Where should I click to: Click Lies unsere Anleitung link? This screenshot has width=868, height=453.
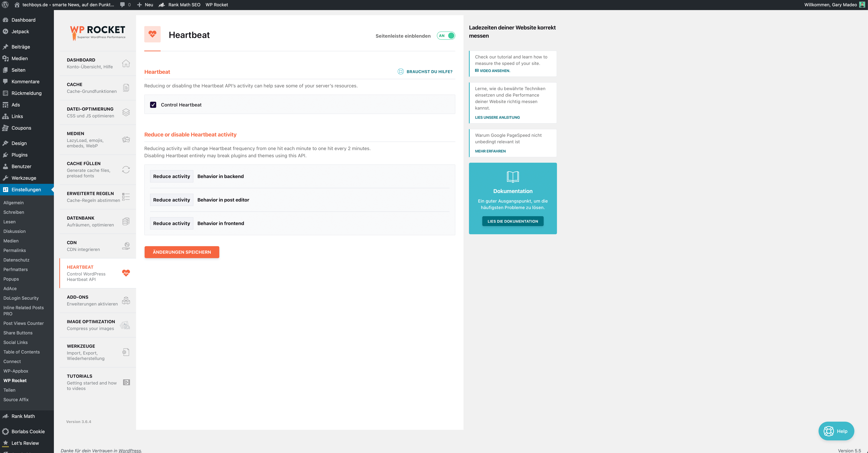coord(497,117)
